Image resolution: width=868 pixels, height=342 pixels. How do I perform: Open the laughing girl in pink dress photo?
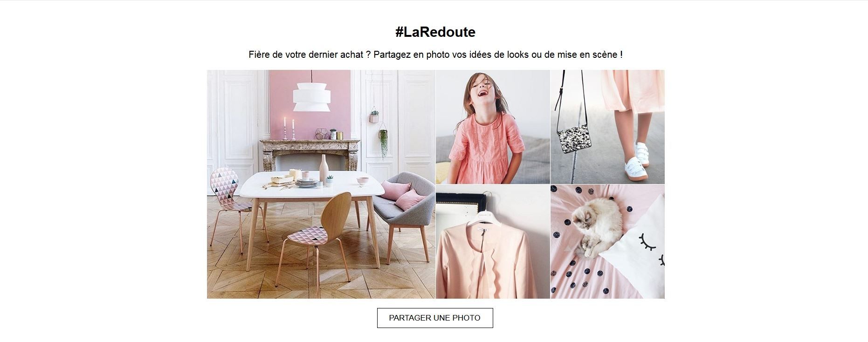(x=493, y=127)
